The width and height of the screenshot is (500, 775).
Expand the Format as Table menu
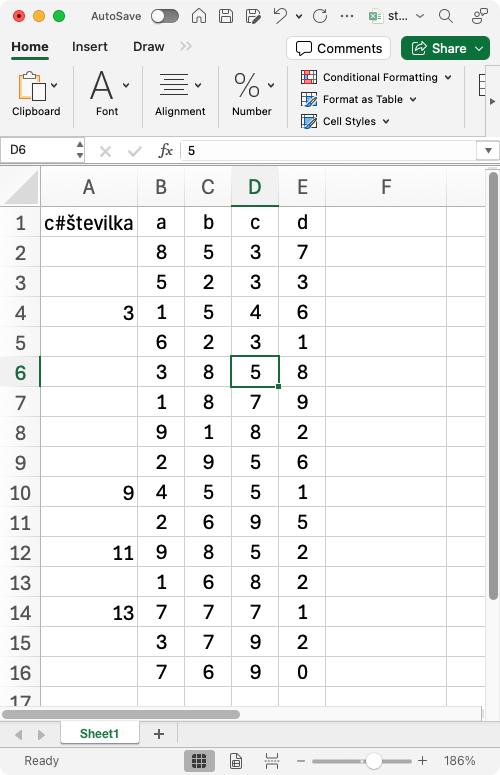[x=359, y=99]
